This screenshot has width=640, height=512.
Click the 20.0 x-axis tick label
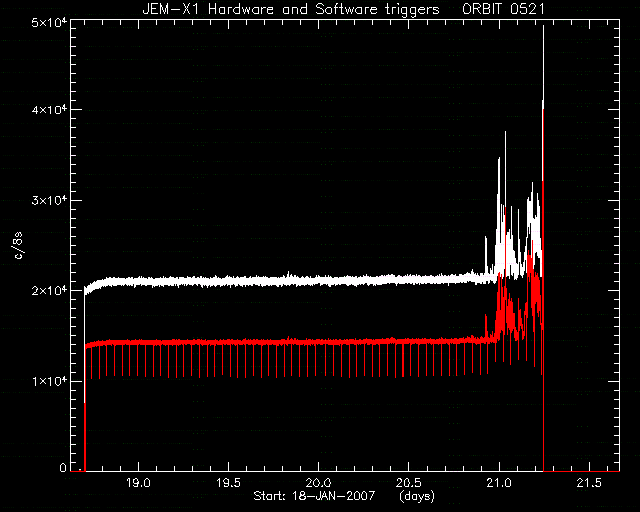[x=319, y=483]
